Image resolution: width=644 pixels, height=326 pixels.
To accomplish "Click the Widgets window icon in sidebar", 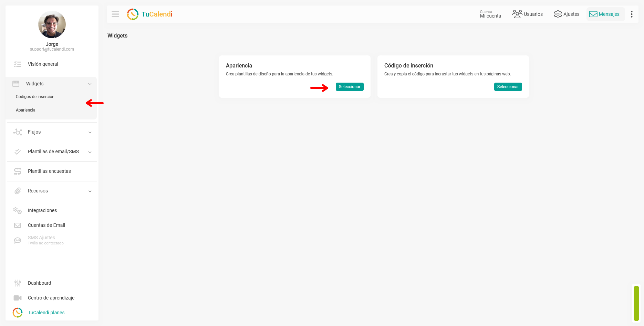I will coord(16,84).
